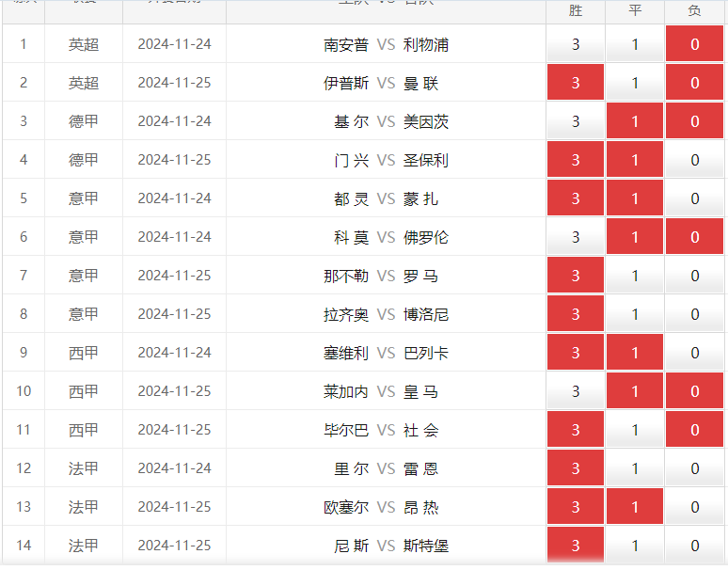Screen dimensions: 728x570
Task: Click match number 13 cell
Action: pyautogui.click(x=24, y=506)
